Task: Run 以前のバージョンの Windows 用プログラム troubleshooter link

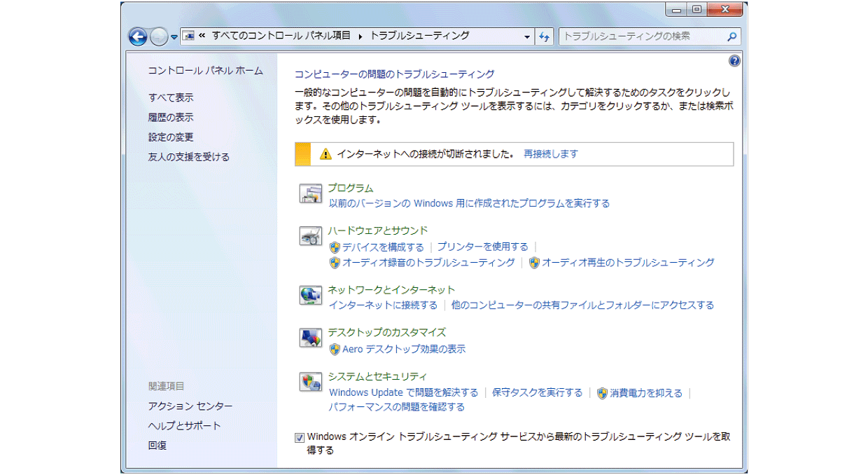Action: [x=469, y=204]
